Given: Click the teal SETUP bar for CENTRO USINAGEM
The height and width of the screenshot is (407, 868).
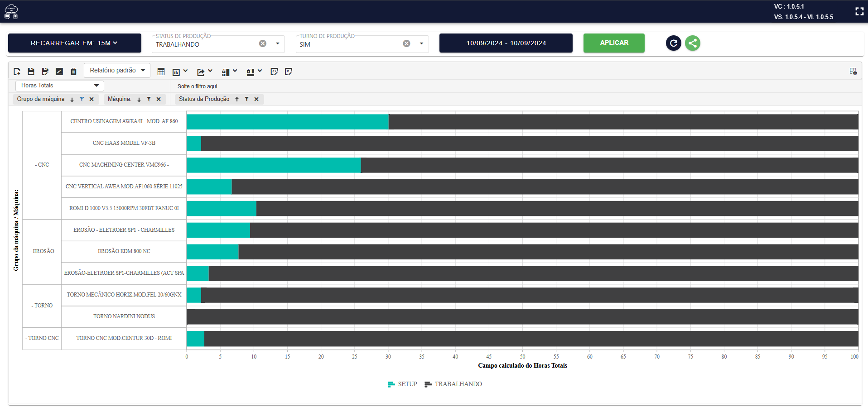Looking at the screenshot, I should (x=288, y=122).
